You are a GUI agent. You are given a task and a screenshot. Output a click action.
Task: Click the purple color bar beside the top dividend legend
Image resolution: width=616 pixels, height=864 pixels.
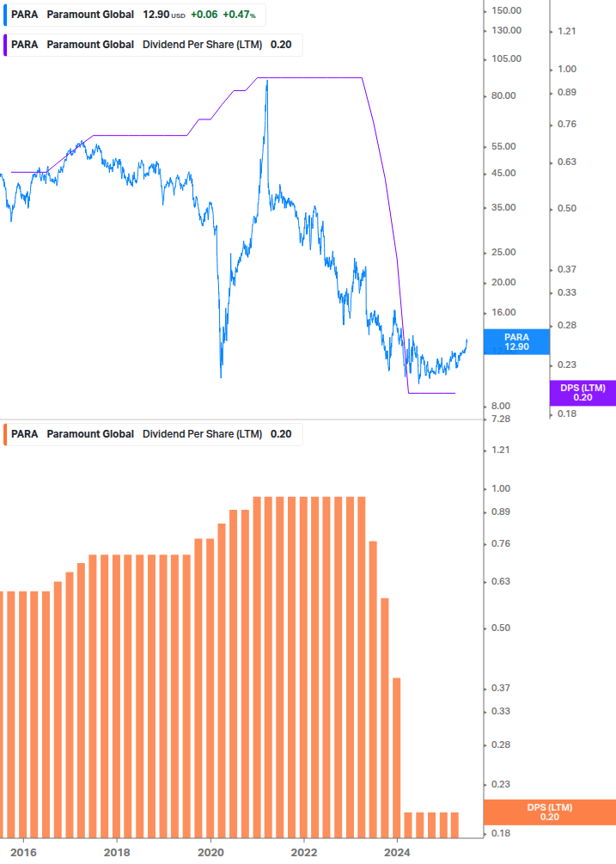5,46
